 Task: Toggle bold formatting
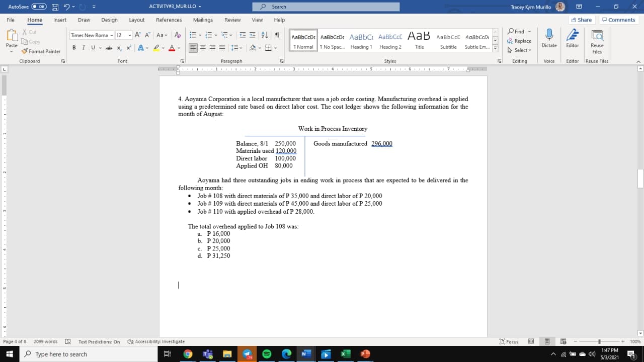[74, 48]
